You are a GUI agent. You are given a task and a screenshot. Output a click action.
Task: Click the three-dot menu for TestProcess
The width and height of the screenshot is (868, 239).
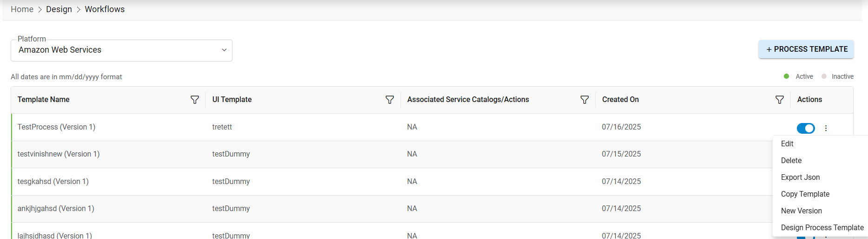click(826, 128)
